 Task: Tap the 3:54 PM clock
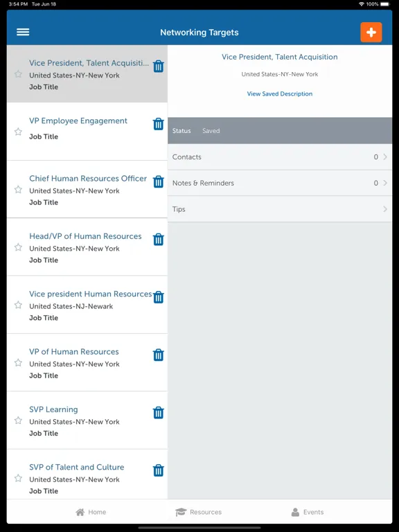[18, 4]
